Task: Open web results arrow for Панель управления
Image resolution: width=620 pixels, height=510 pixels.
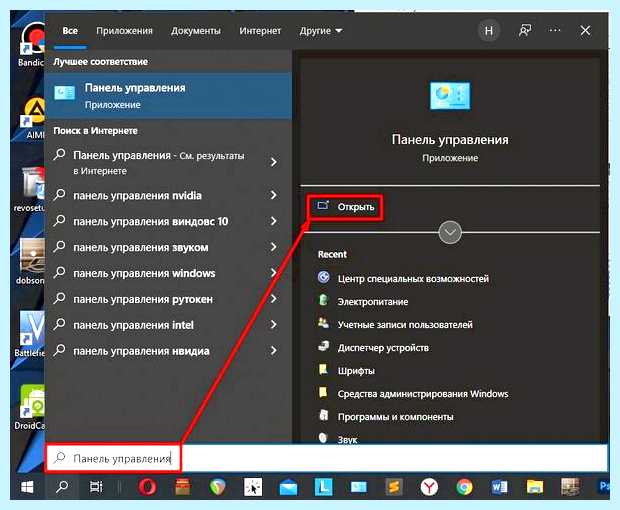Action: click(x=273, y=162)
